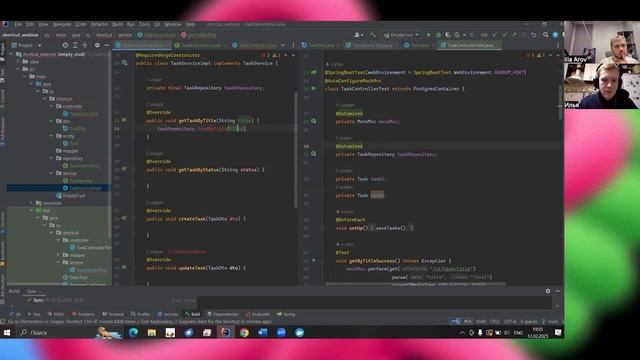Open the Services tool window tab

coord(168,314)
